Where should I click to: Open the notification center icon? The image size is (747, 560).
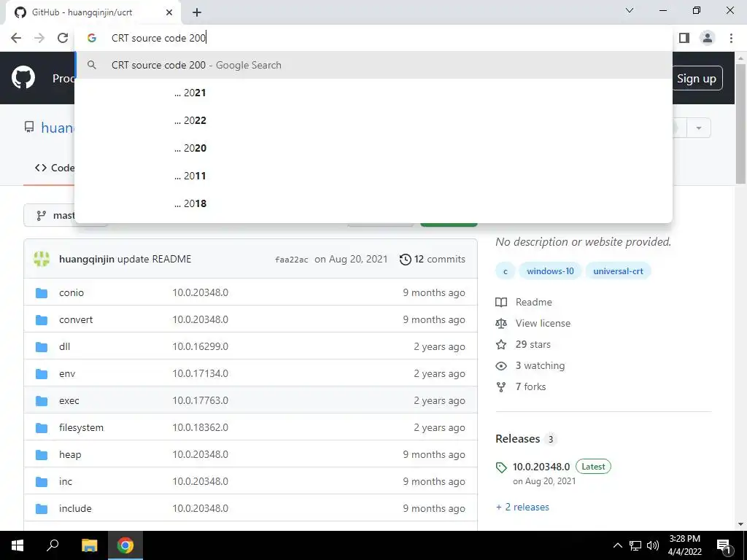(724, 545)
